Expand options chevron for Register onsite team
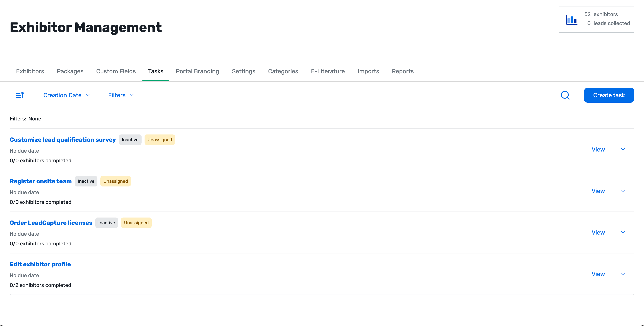Image resolution: width=644 pixels, height=326 pixels. click(623, 191)
